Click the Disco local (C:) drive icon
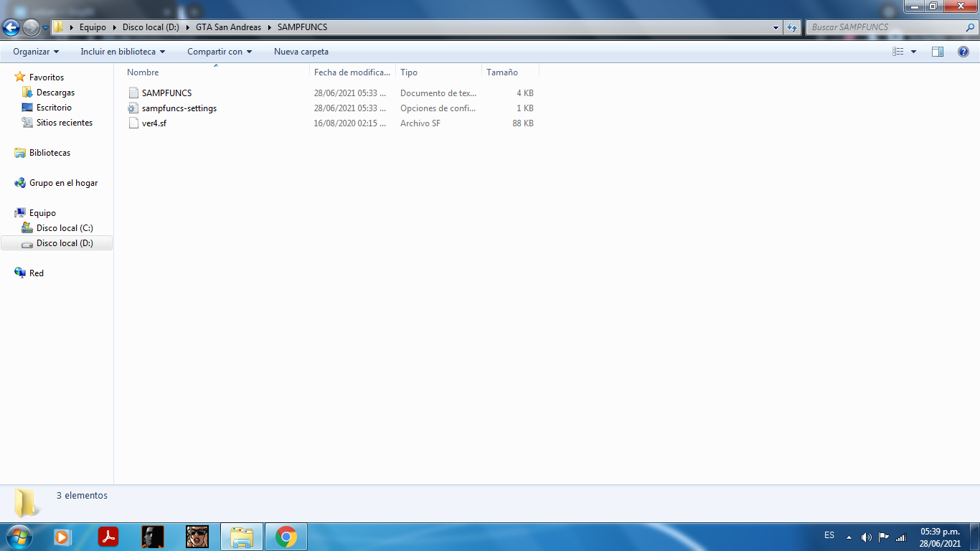The width and height of the screenshot is (980, 551). [x=27, y=228]
